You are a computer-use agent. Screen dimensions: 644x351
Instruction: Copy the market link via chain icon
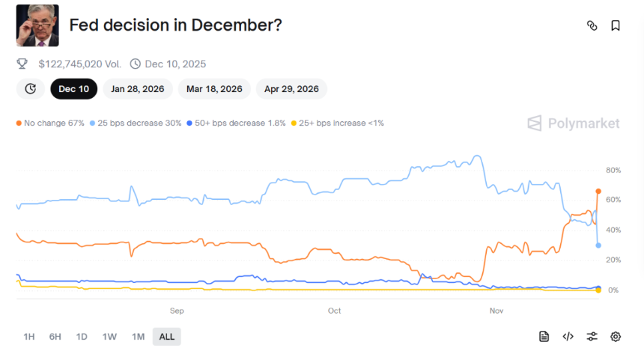[x=592, y=25]
